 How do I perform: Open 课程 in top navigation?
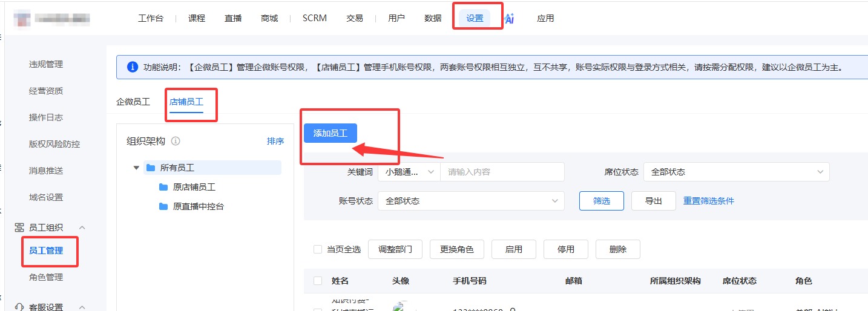197,18
